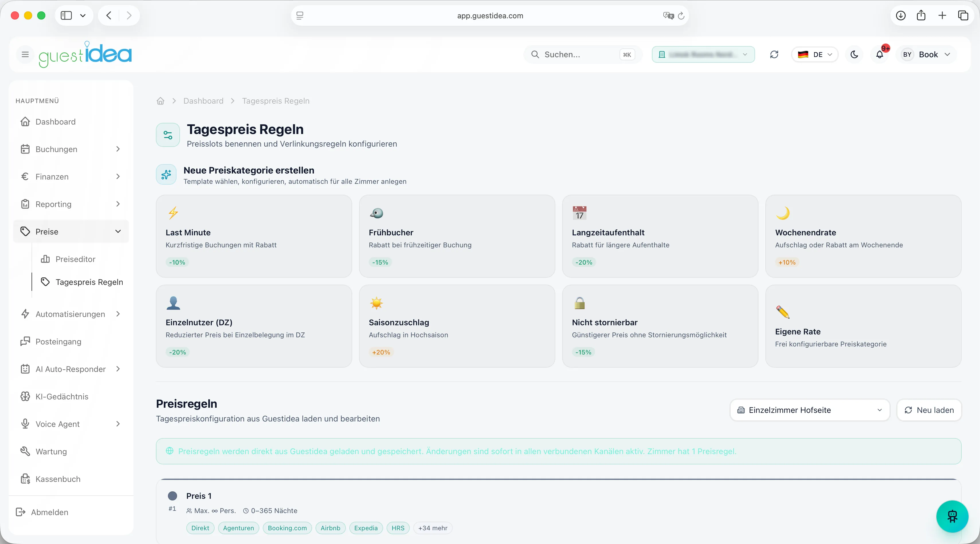Open Posteingang in sidebar

[71, 342]
